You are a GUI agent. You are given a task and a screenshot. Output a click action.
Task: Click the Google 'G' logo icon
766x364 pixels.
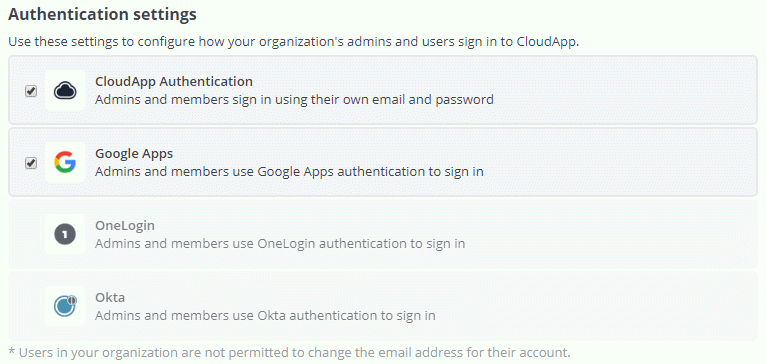(x=65, y=162)
